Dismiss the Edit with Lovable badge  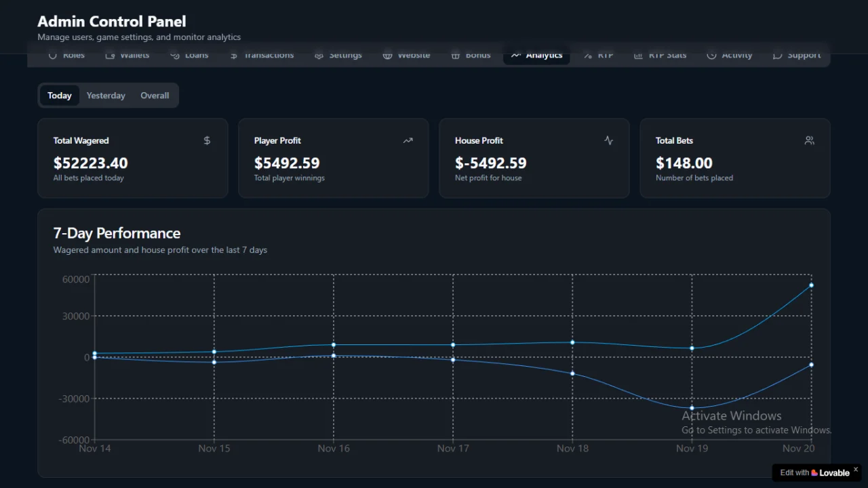[x=856, y=469]
